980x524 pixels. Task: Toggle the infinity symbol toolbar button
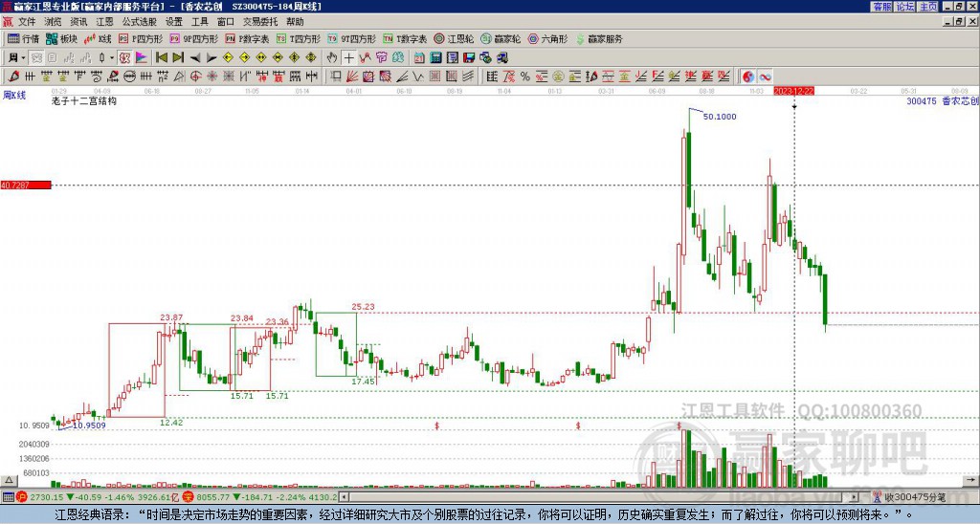pyautogui.click(x=766, y=76)
